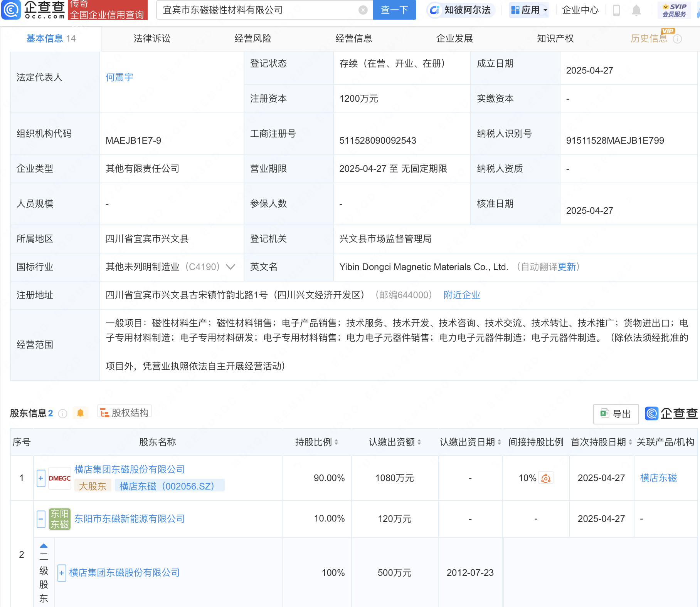Click 企查查 logo beside export button

pos(671,414)
